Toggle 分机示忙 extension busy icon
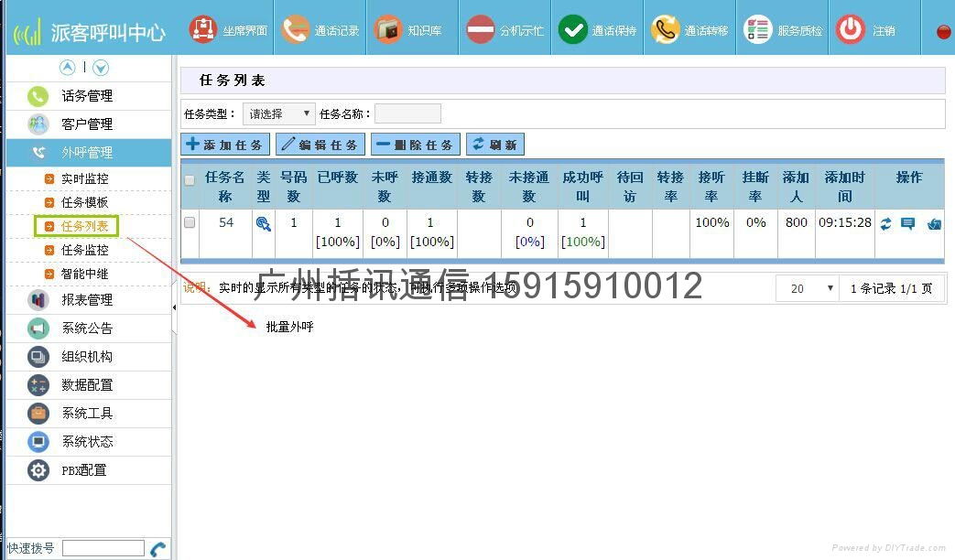Screen dimensions: 955x560 (x=481, y=28)
